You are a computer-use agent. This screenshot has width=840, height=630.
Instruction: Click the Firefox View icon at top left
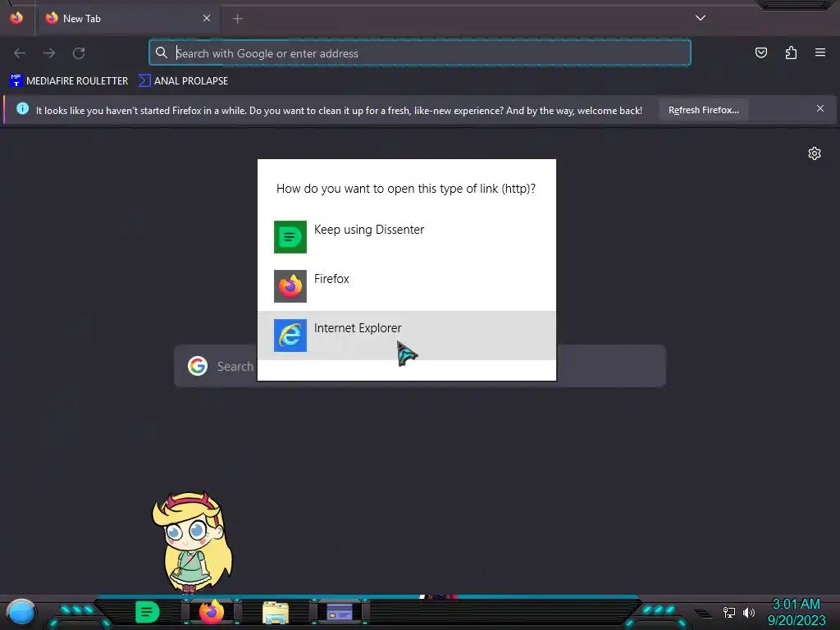[x=16, y=18]
